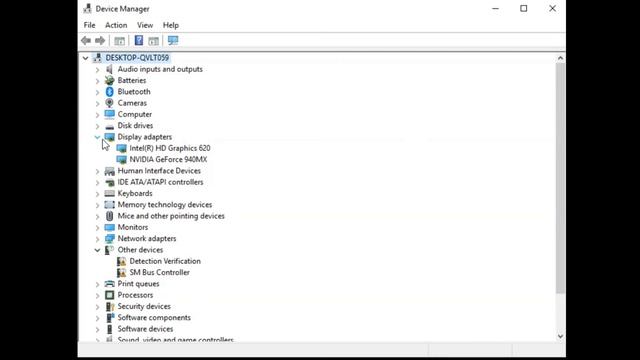The image size is (640, 360).
Task: Click the Keyboards category icon
Action: (109, 193)
